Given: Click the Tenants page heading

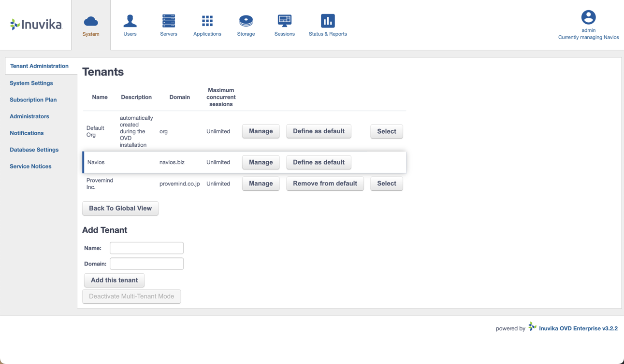Looking at the screenshot, I should (103, 72).
